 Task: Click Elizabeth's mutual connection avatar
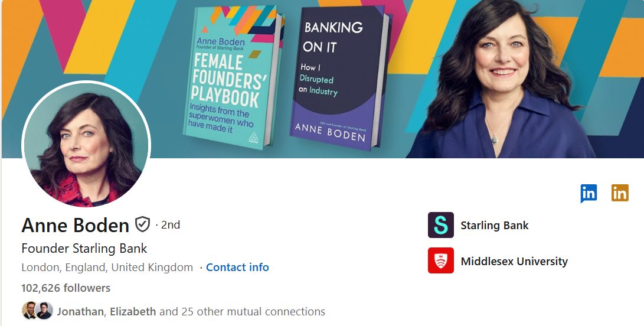coord(44,311)
